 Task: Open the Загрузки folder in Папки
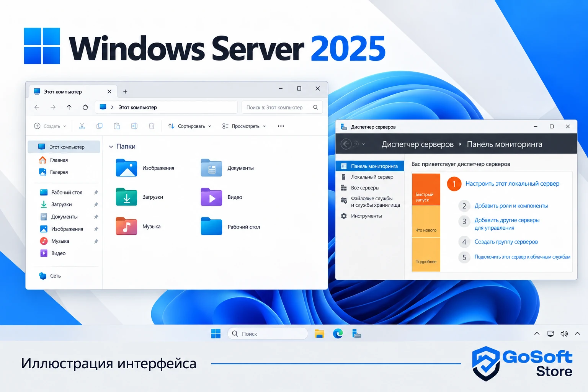click(139, 197)
